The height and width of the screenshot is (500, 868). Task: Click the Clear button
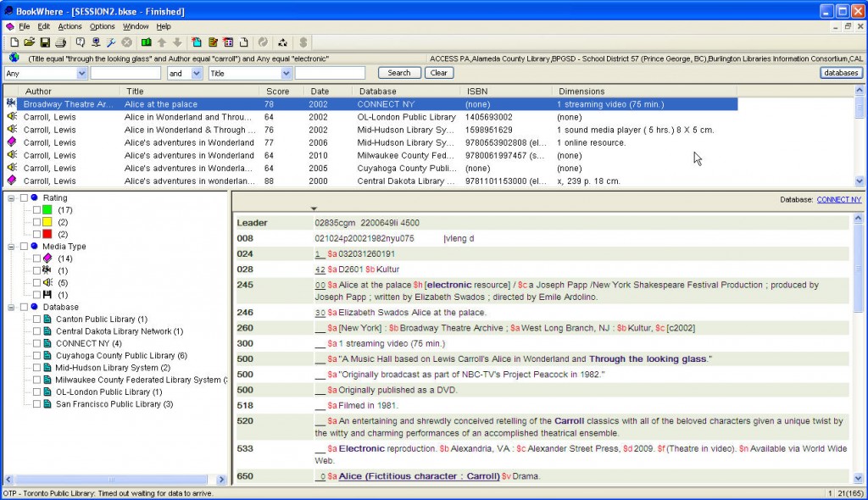(439, 73)
